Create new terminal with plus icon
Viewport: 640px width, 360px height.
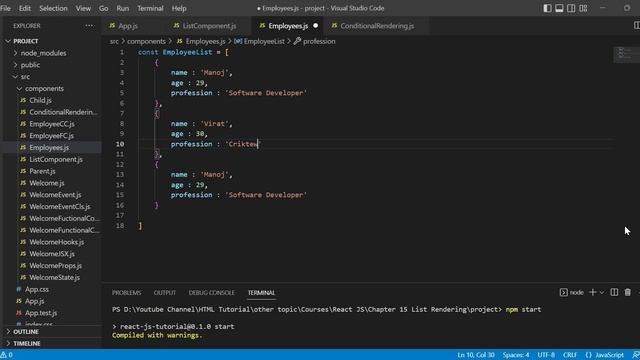tap(593, 292)
